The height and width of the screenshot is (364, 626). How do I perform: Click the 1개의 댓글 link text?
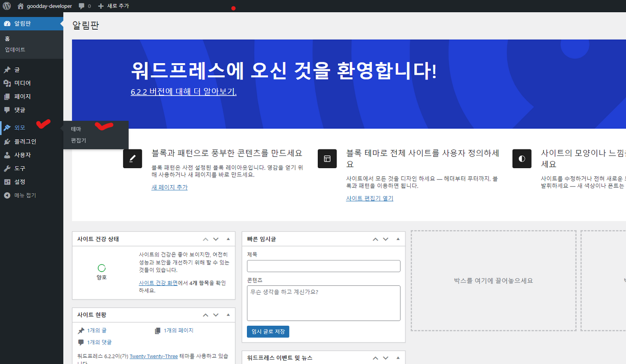[99, 343]
